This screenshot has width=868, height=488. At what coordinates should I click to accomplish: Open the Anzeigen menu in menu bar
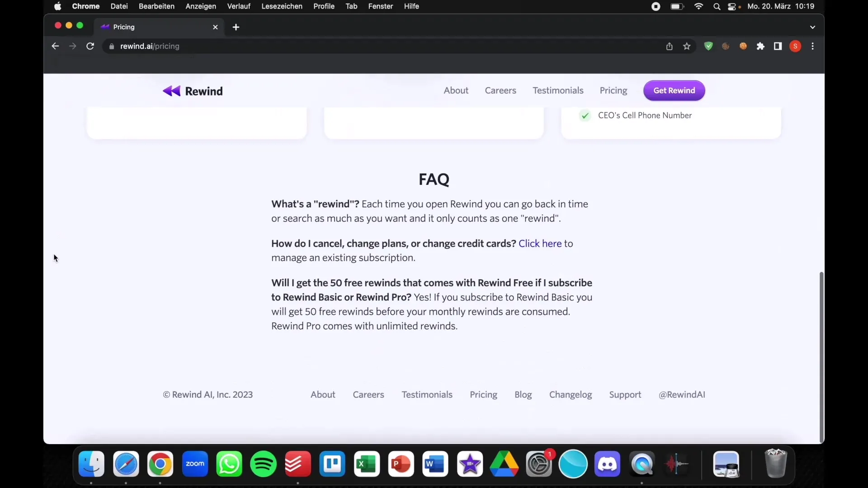[x=201, y=6]
